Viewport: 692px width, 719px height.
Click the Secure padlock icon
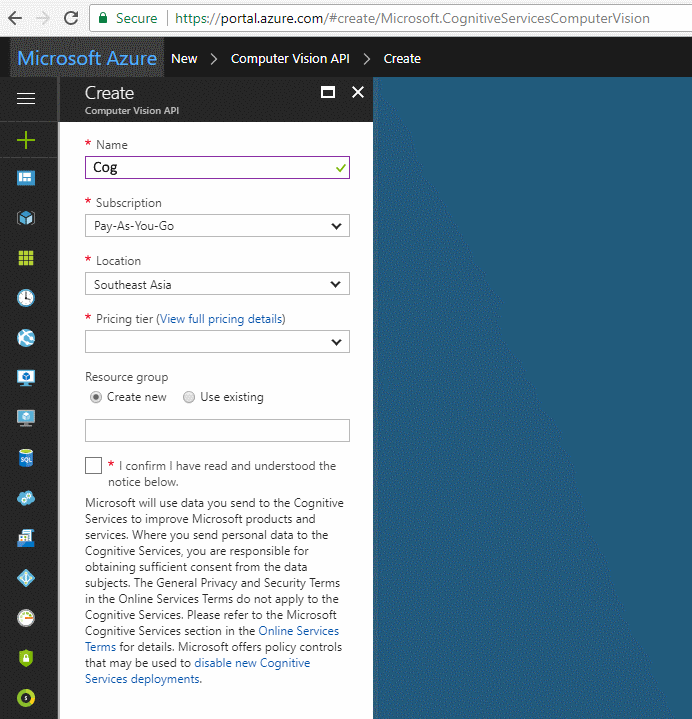pyautogui.click(x=103, y=18)
